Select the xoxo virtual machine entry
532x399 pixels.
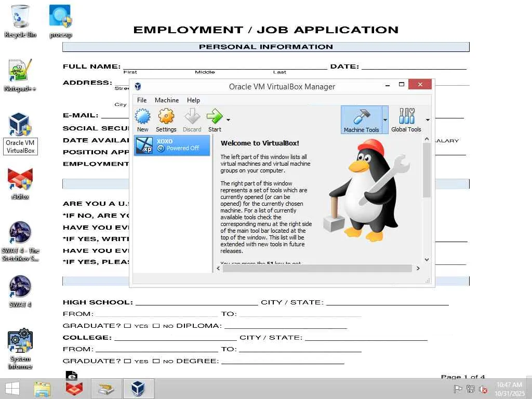[172, 145]
